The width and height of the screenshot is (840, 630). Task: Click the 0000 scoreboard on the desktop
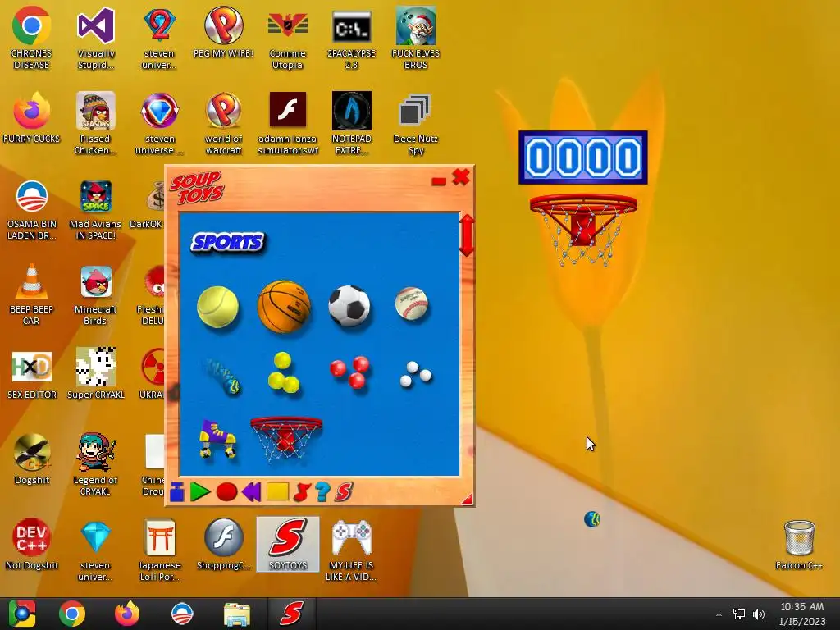pos(583,157)
